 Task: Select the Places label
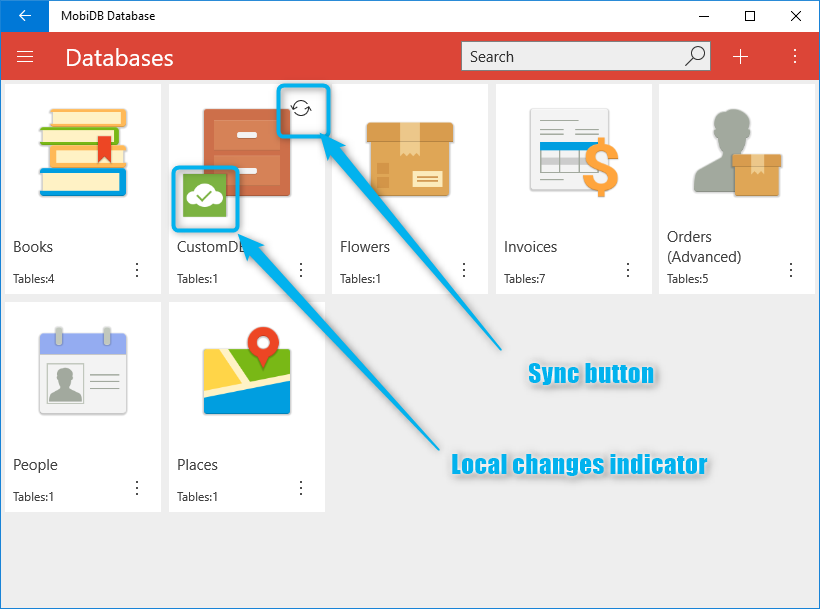[x=197, y=465]
